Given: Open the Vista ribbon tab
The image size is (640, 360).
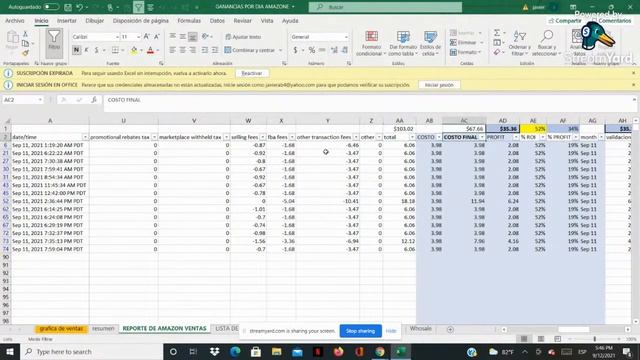Looking at the screenshot, I should coord(267,20).
